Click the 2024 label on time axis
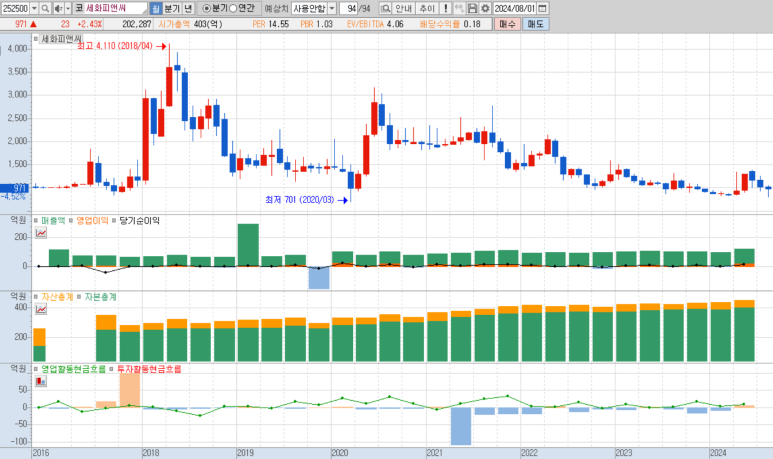The width and height of the screenshot is (773, 459). 718,453
